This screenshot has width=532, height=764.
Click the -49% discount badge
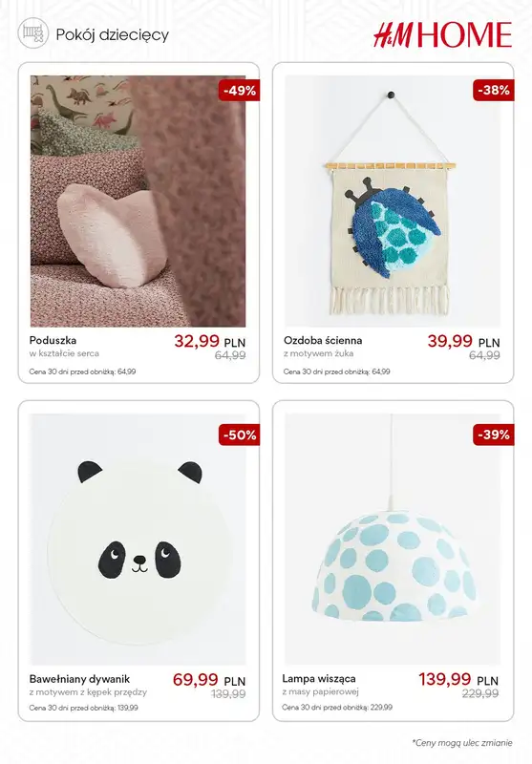coord(239,91)
